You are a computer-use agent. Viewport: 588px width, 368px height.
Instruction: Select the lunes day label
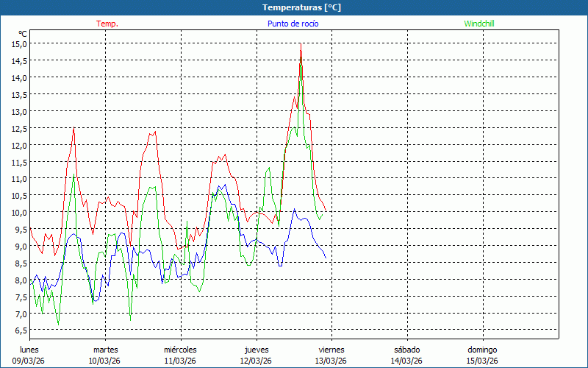click(29, 350)
